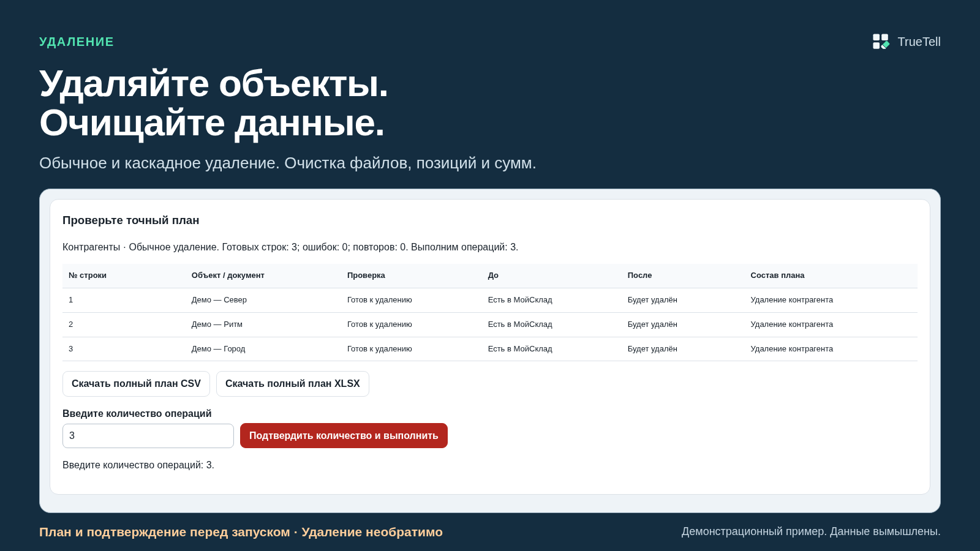Select the 'Объект / документ' column header
This screenshot has width=980, height=551.
point(228,275)
